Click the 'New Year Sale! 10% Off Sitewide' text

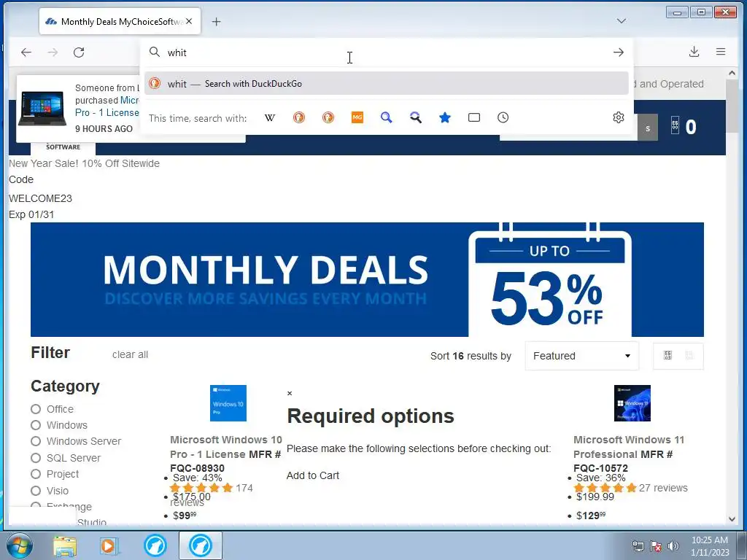(85, 163)
